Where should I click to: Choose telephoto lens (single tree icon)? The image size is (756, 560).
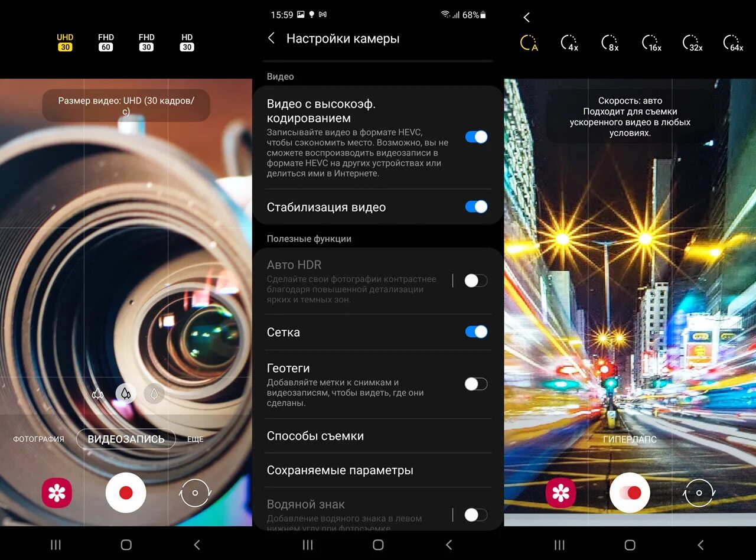[x=154, y=393]
